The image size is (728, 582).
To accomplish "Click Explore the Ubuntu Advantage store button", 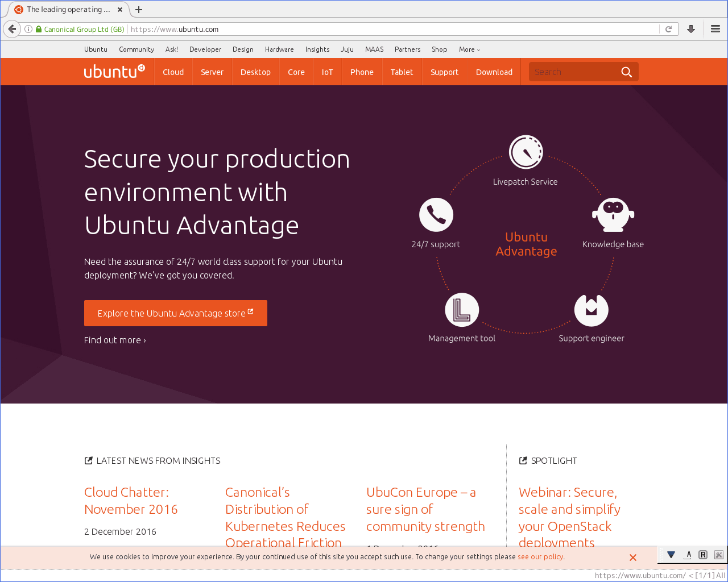I will point(175,313).
